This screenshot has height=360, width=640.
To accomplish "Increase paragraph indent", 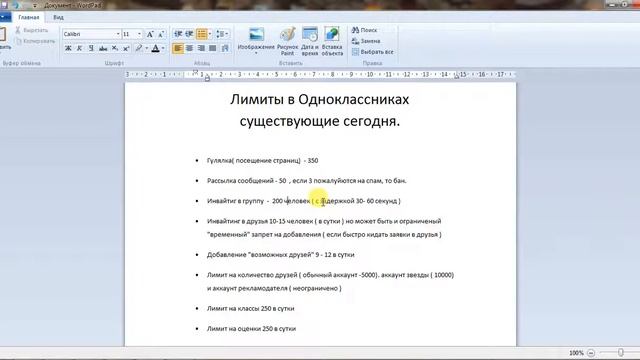I will pos(189,34).
